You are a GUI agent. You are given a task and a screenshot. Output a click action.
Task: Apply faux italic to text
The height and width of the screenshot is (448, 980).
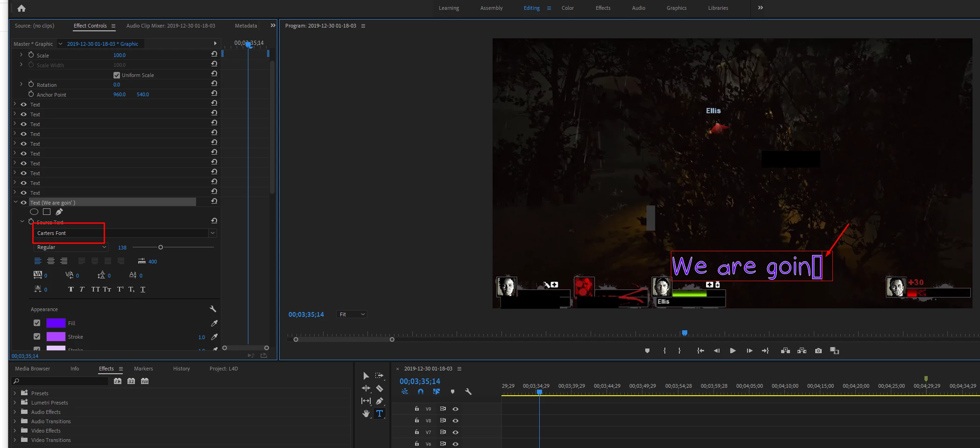82,289
